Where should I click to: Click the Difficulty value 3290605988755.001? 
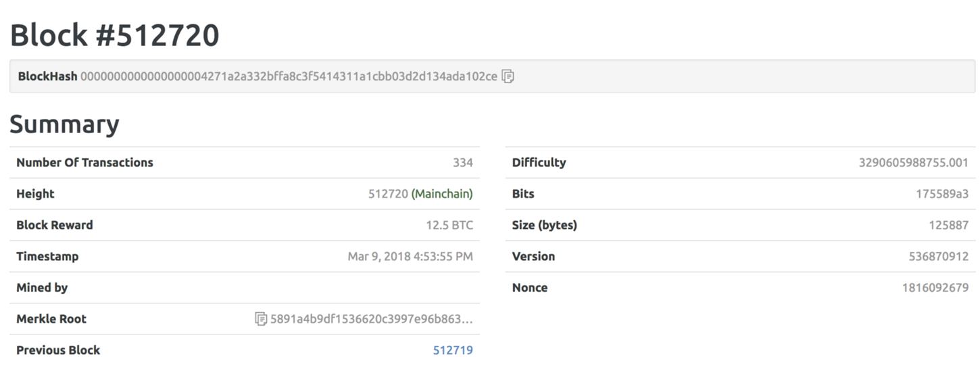pos(913,162)
